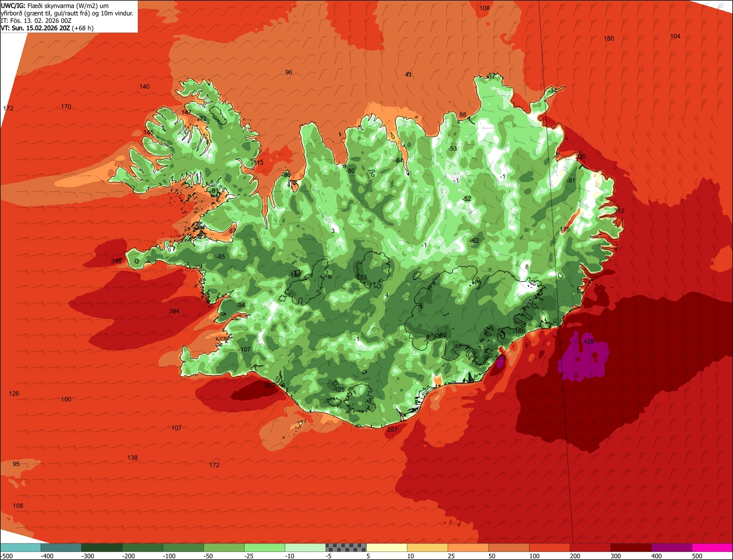Click the -94 value in west Iceland
This screenshot has height=560, width=733.
click(x=240, y=305)
